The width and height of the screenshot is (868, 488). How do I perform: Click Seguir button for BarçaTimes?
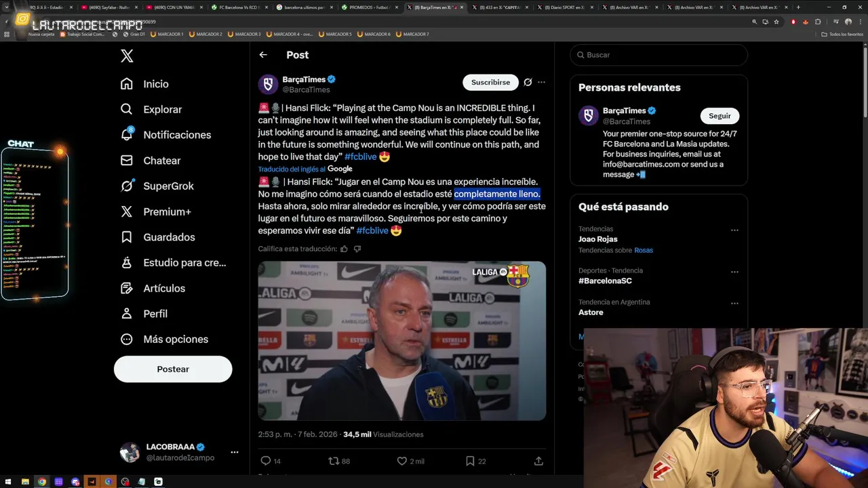pos(719,116)
